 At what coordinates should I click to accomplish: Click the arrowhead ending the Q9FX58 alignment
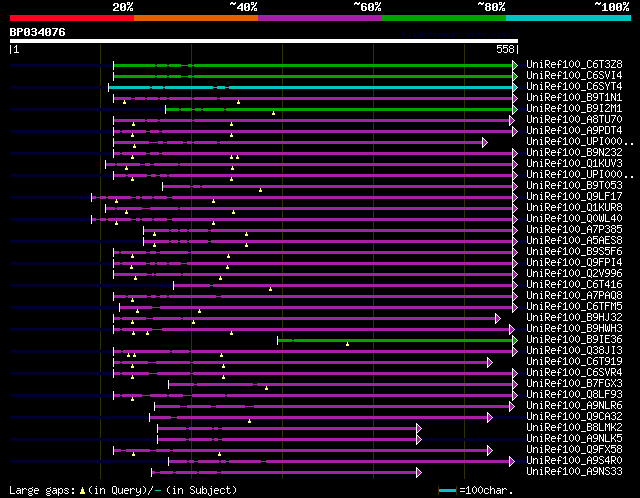click(x=490, y=451)
